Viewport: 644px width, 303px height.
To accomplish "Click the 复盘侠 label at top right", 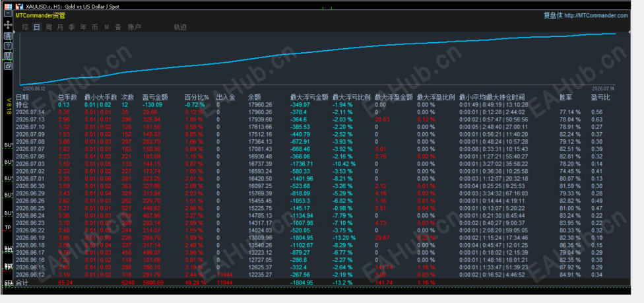I will click(x=553, y=16).
